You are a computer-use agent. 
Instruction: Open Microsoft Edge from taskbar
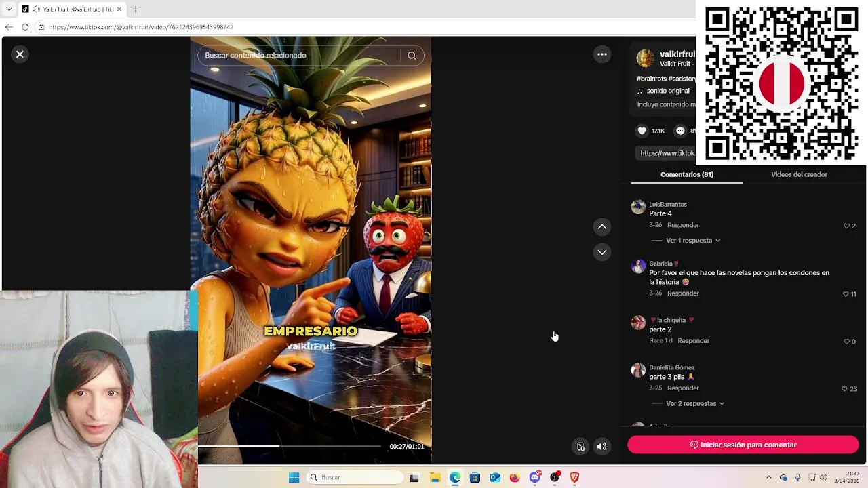pos(455,477)
